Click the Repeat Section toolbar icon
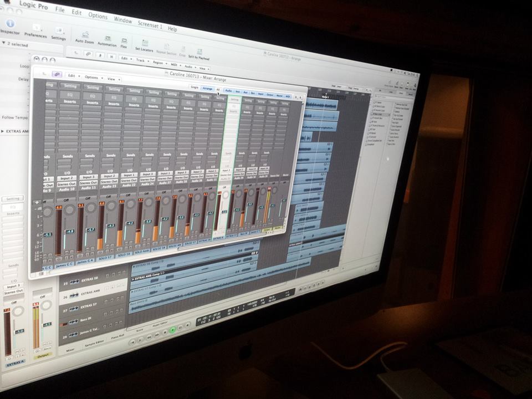The image size is (532, 399). tap(167, 47)
